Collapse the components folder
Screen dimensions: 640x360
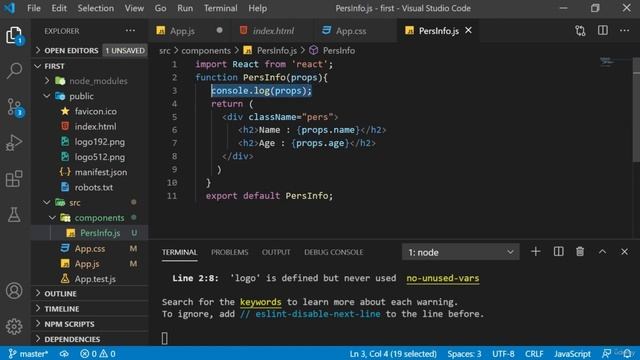[90, 218]
